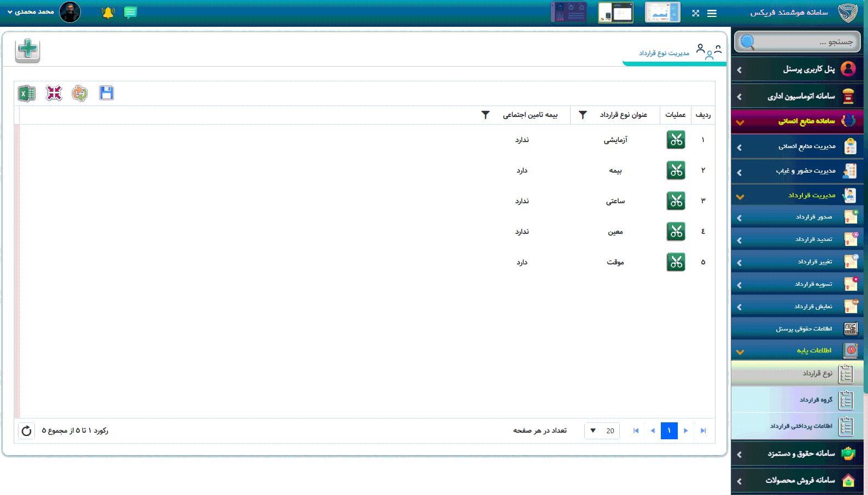Viewport: 868px width, 495px height.
Task: Click the green plus add-new-record icon
Action: (x=27, y=50)
